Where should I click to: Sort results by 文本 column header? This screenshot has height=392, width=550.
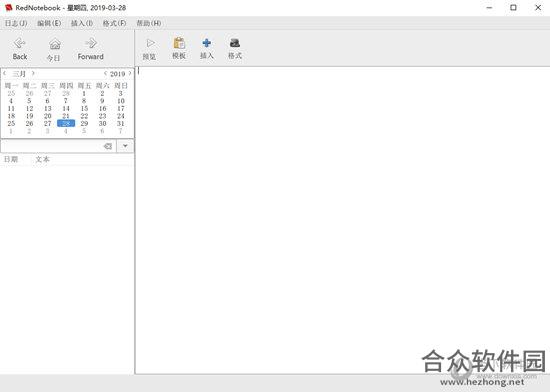(42, 159)
